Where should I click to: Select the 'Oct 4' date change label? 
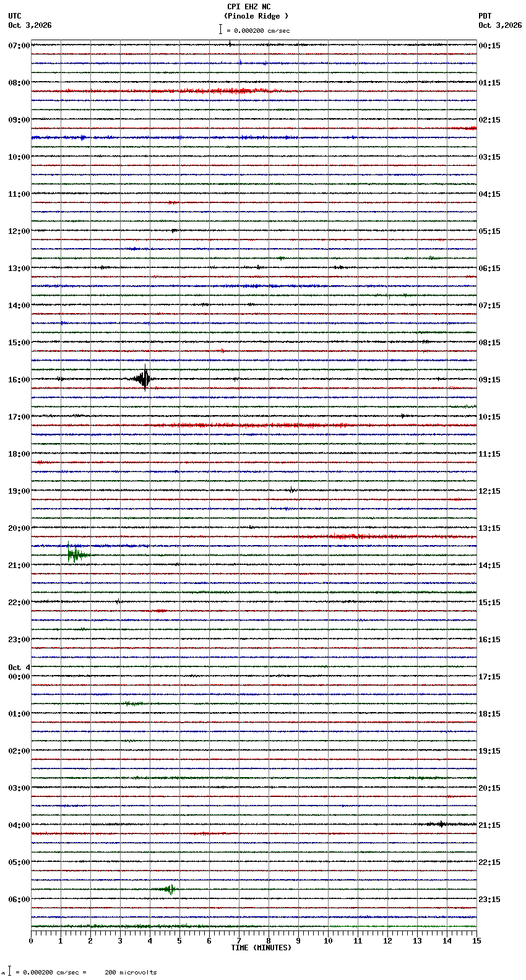[19, 668]
